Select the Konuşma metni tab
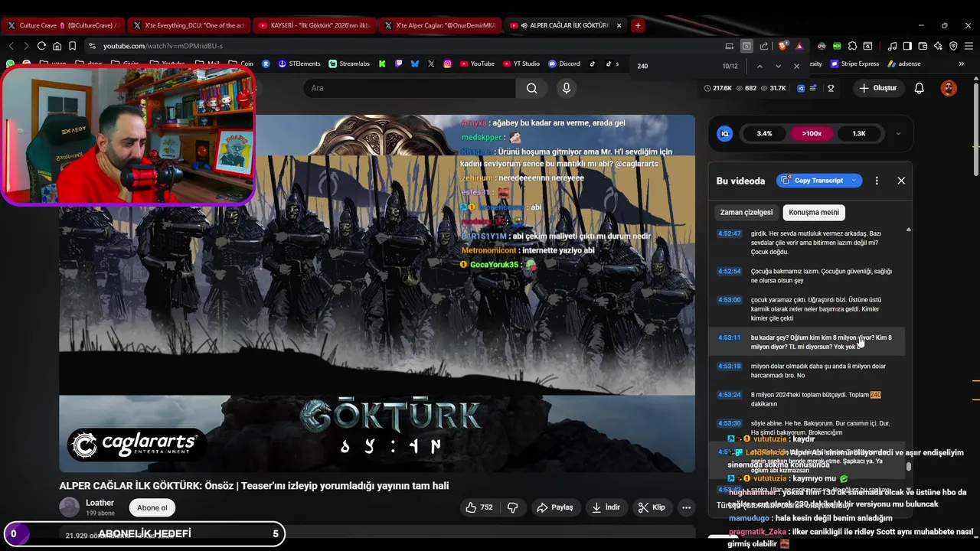 pos(814,212)
